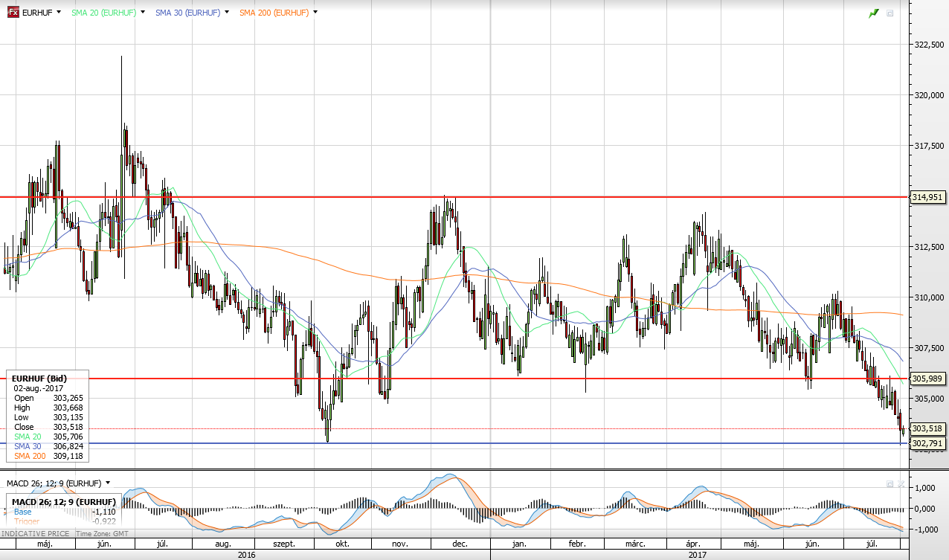Viewport: 949px width, 560px height.
Task: Click the green SMA 20 (EURHUF) label
Action: tap(103, 13)
